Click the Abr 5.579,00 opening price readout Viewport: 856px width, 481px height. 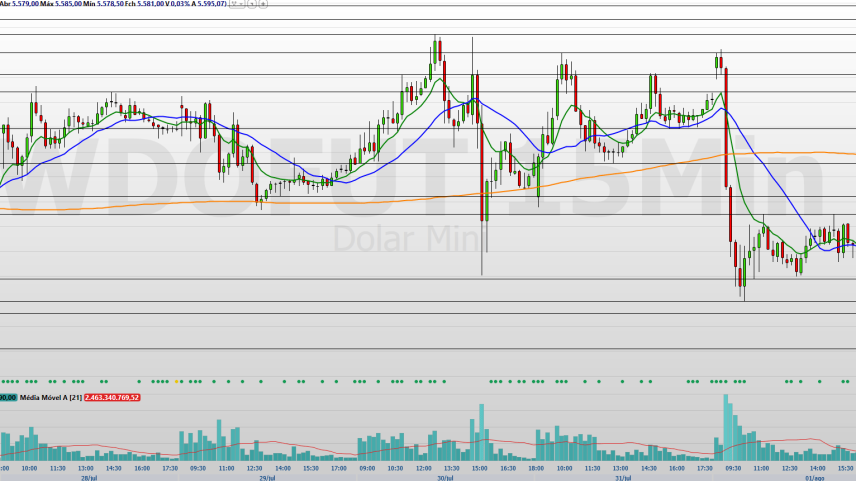tap(20, 4)
